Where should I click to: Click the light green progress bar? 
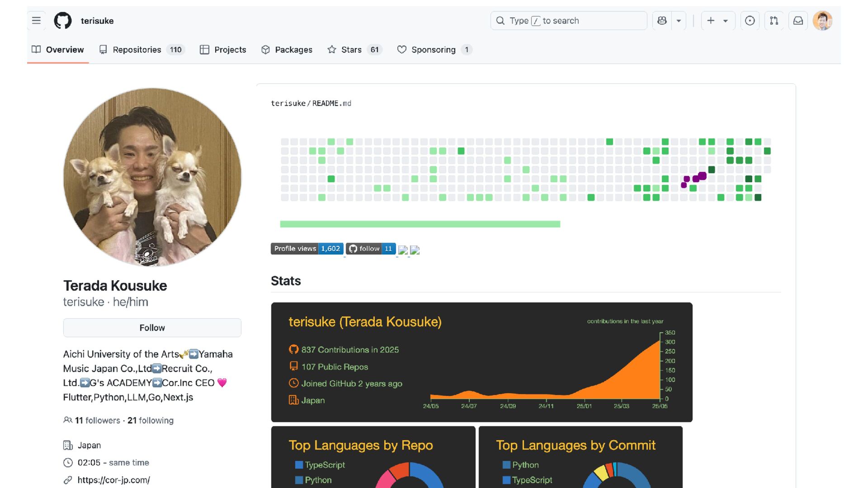pyautogui.click(x=420, y=224)
